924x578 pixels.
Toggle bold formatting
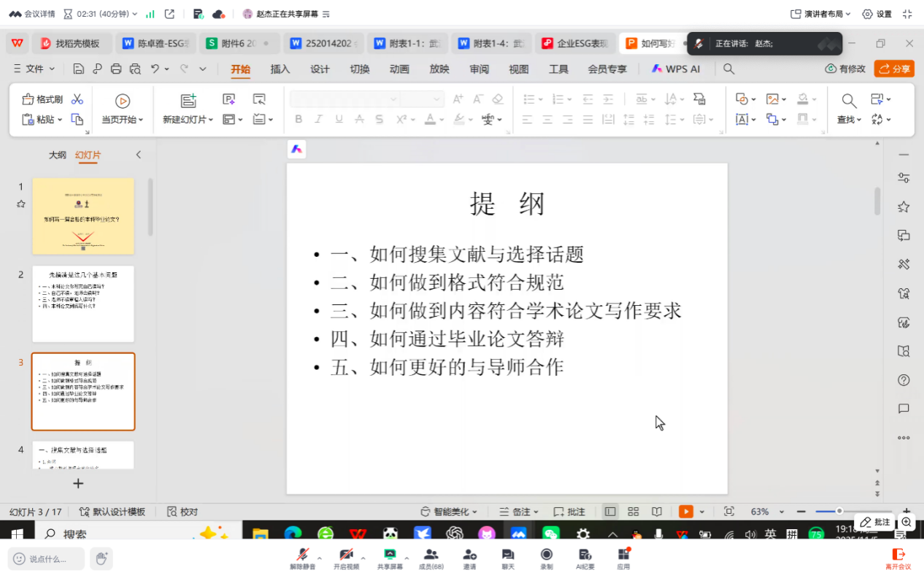pyautogui.click(x=298, y=118)
